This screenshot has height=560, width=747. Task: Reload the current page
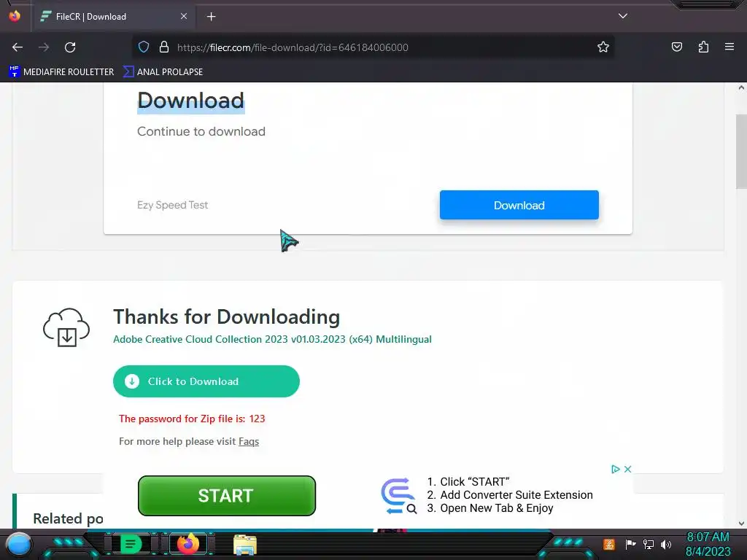click(x=70, y=47)
